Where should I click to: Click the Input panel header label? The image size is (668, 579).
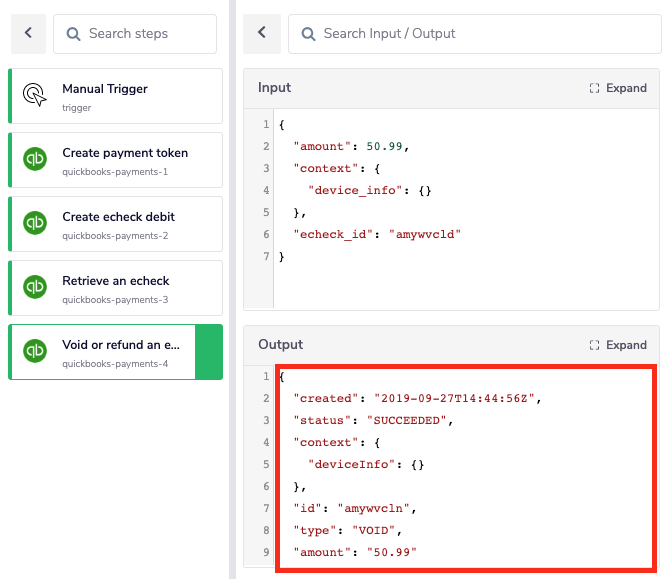click(275, 88)
